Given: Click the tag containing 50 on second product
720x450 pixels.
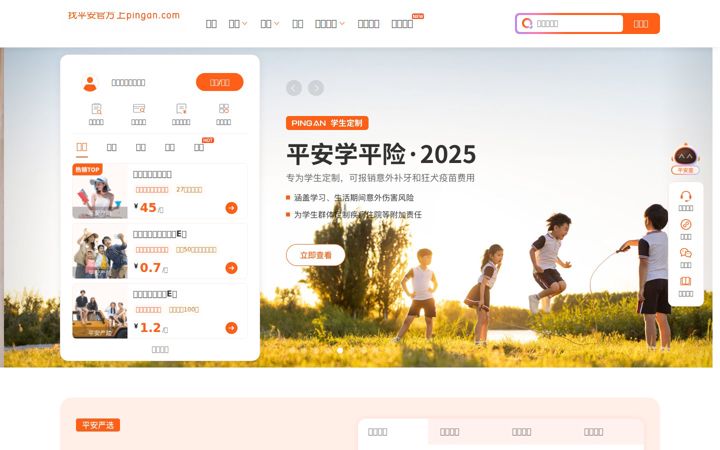Looking at the screenshot, I should (x=196, y=250).
